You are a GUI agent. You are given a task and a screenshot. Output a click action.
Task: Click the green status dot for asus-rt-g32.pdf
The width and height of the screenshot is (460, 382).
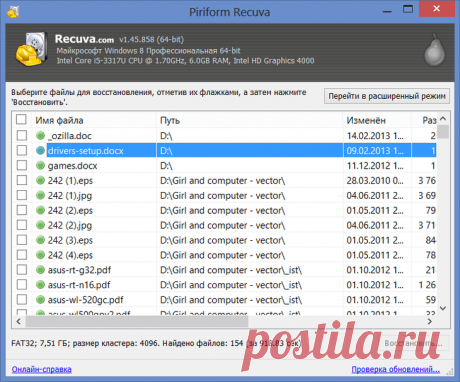[40, 270]
